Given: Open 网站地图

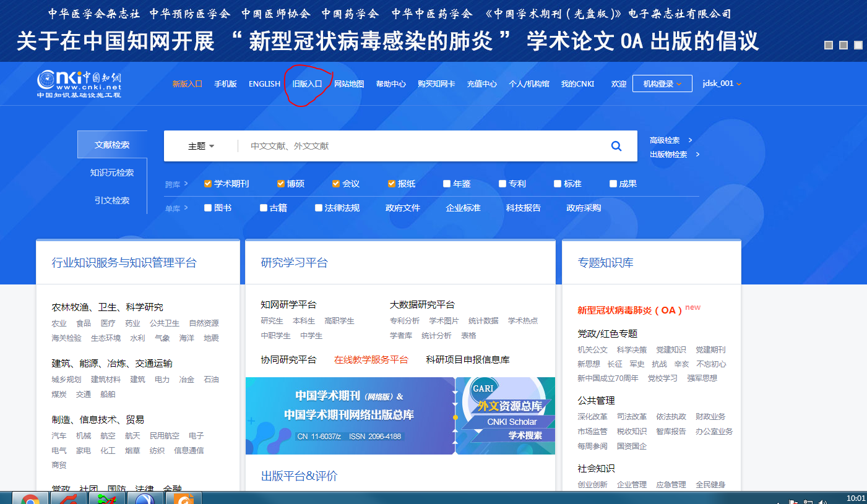Looking at the screenshot, I should point(349,83).
